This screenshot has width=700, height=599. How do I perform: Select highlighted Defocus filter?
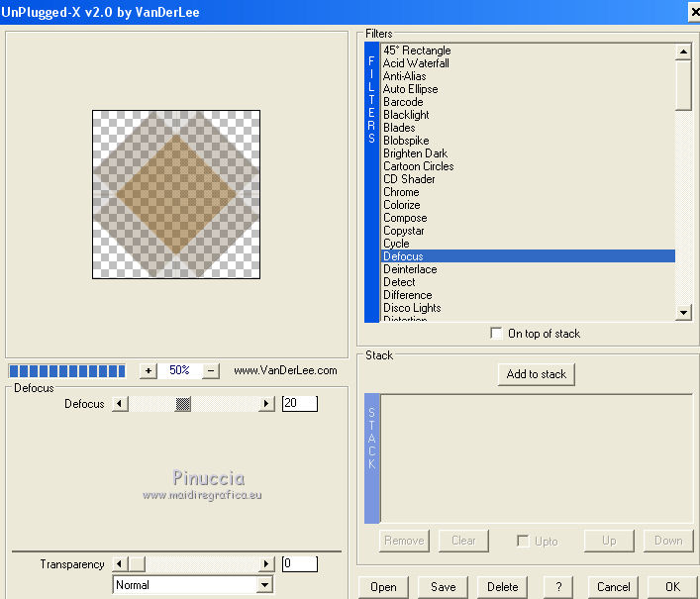pyautogui.click(x=528, y=256)
